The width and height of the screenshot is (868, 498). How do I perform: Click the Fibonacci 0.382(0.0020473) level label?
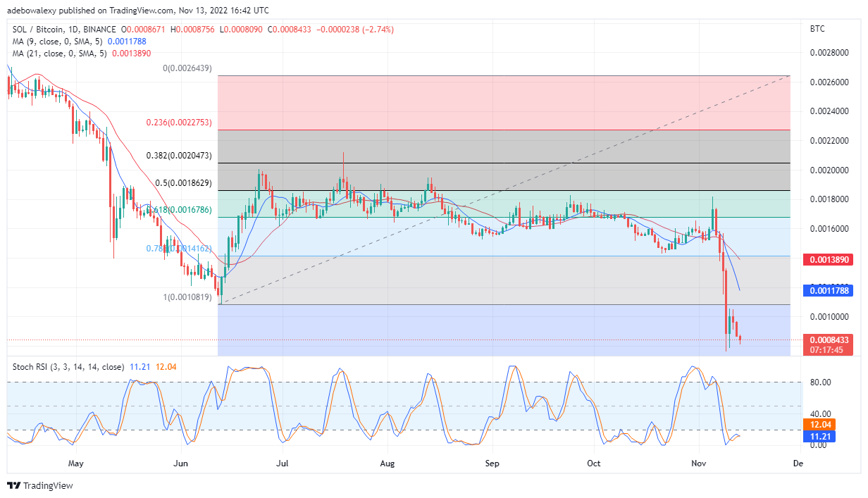click(x=179, y=155)
